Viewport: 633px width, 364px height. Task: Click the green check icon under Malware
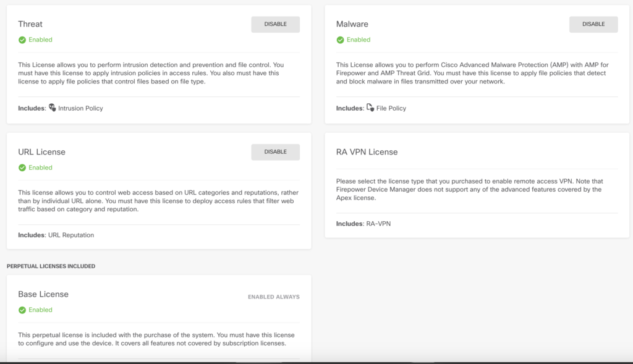tap(340, 40)
